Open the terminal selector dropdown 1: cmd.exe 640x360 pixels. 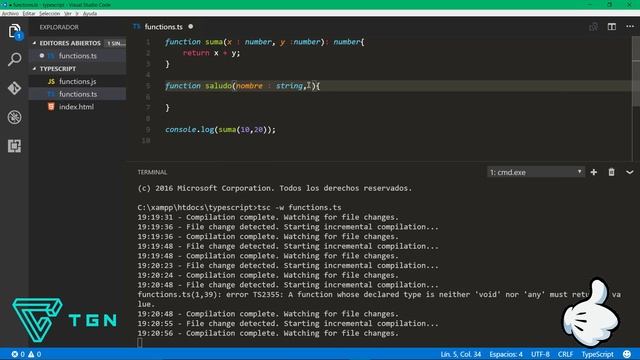click(536, 172)
